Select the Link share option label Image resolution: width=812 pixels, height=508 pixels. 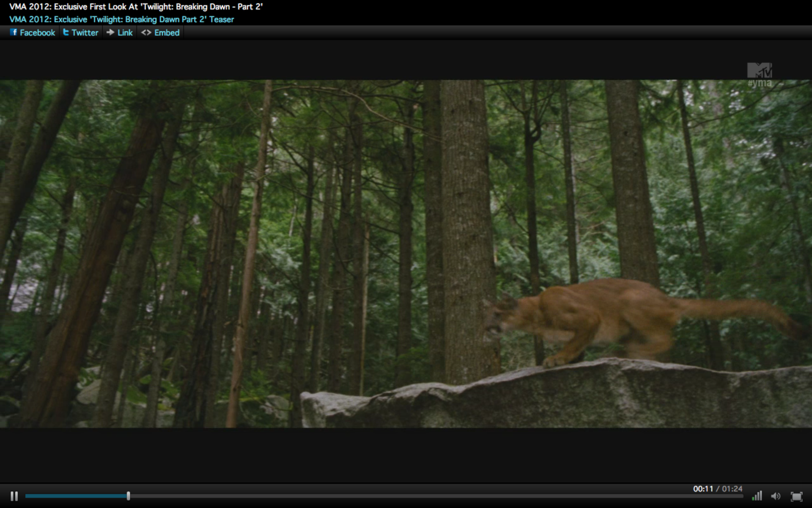click(125, 33)
